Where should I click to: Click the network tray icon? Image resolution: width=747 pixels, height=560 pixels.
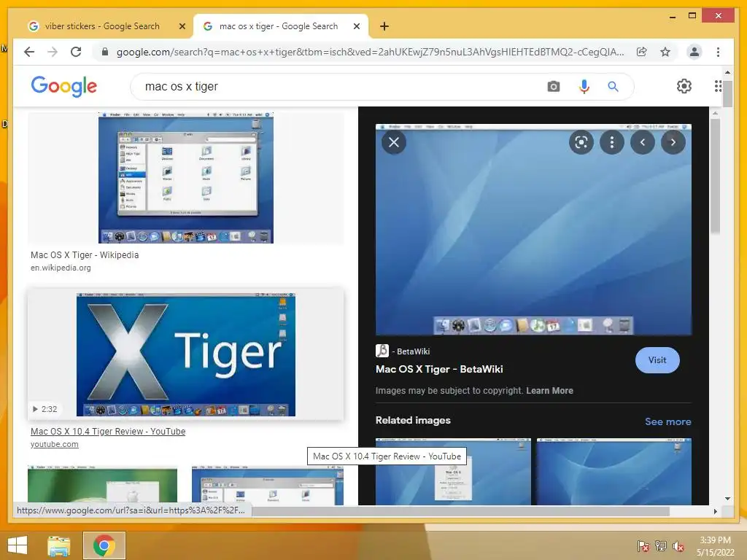pyautogui.click(x=661, y=545)
